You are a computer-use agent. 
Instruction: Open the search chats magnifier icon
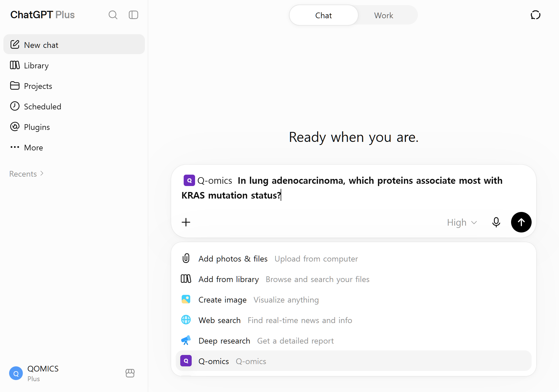click(x=113, y=15)
